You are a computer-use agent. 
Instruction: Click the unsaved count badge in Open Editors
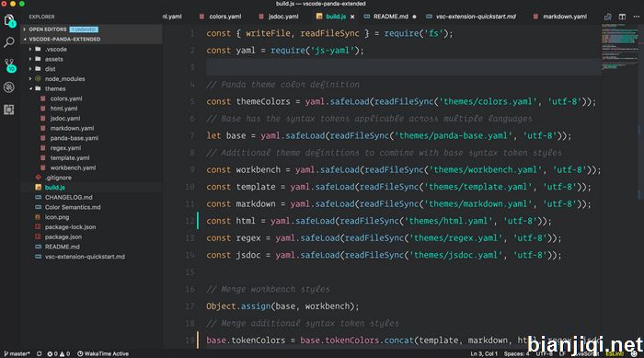coord(84,29)
